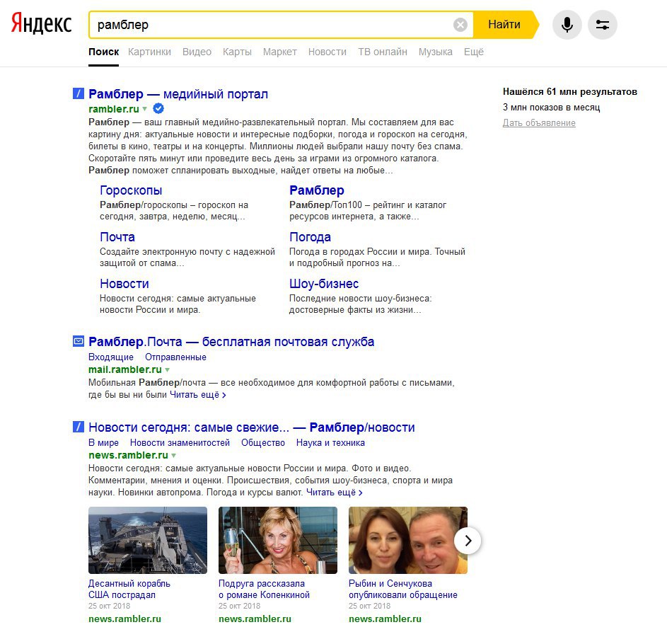667x644 pixels.
Task: Open the Почта sitelink
Action: click(117, 237)
